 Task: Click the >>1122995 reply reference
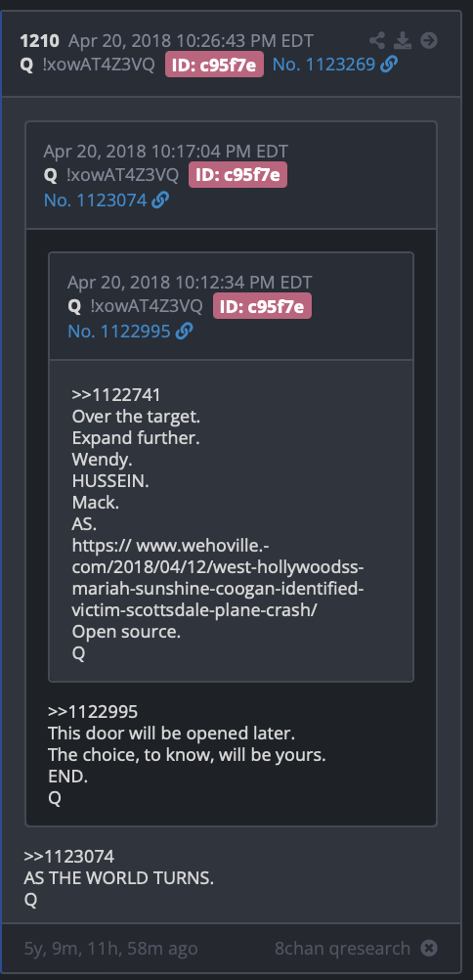[93, 712]
